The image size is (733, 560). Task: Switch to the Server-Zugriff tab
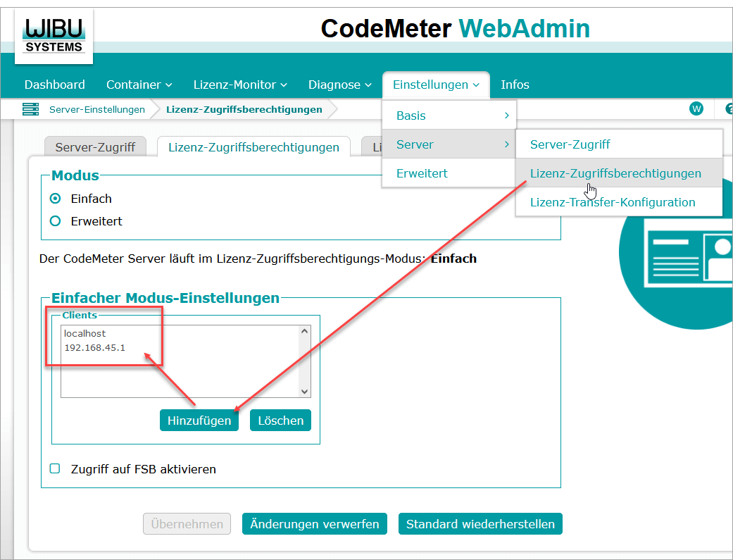coord(95,147)
